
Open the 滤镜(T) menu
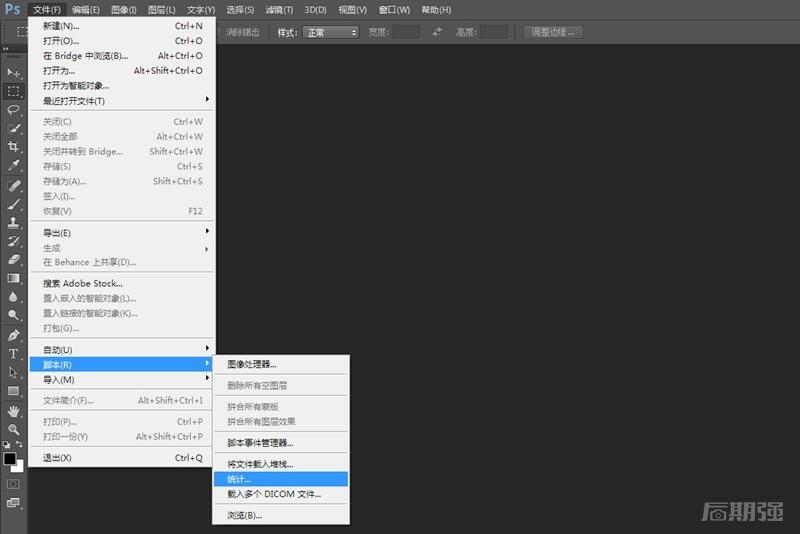point(279,10)
